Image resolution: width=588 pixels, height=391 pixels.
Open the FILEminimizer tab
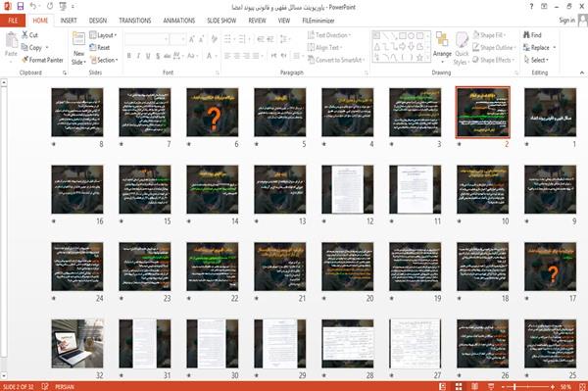point(318,21)
